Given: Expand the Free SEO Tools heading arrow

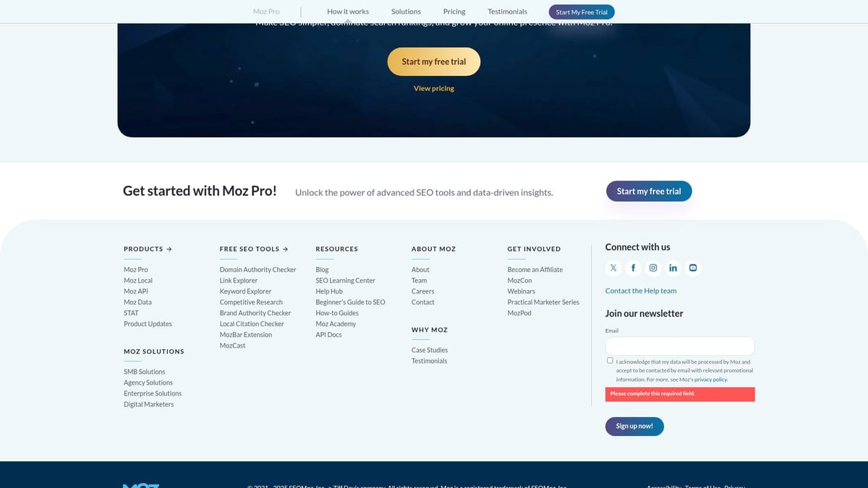Looking at the screenshot, I should 285,249.
